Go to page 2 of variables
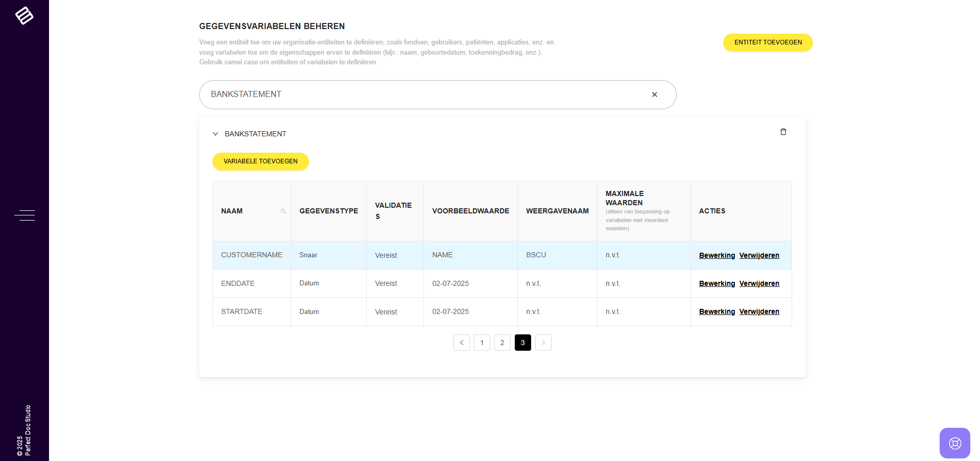 502,343
